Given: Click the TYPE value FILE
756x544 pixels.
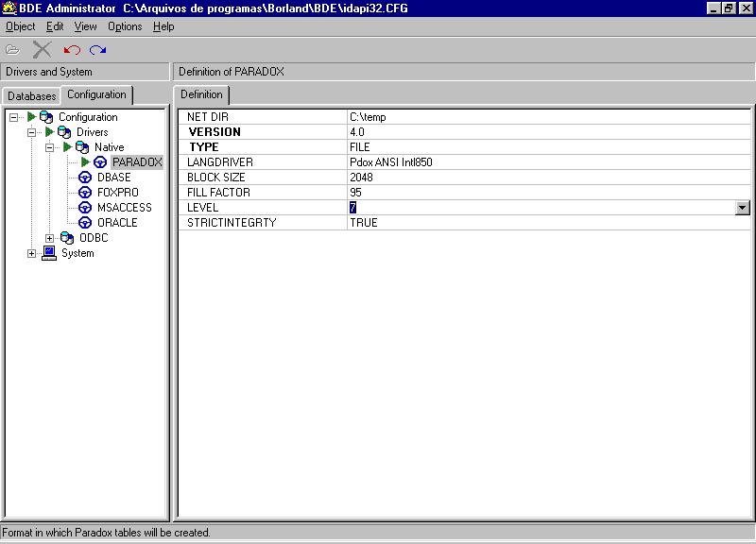Looking at the screenshot, I should [x=360, y=147].
